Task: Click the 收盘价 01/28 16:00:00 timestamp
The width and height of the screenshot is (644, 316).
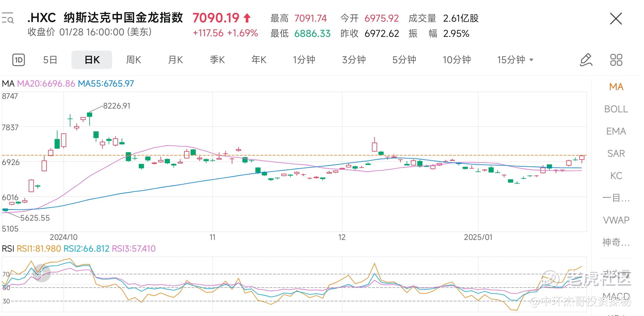Action: click(90, 32)
